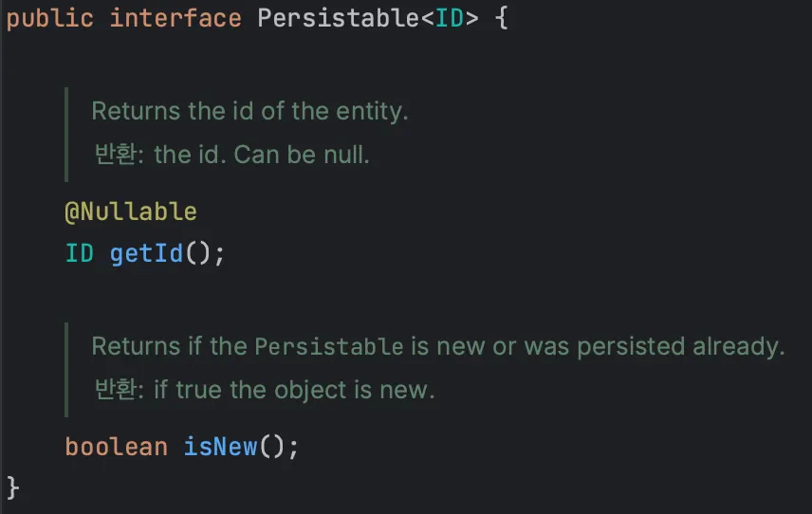Click the boolean keyword
Screen dimensions: 812x514
click(x=117, y=447)
